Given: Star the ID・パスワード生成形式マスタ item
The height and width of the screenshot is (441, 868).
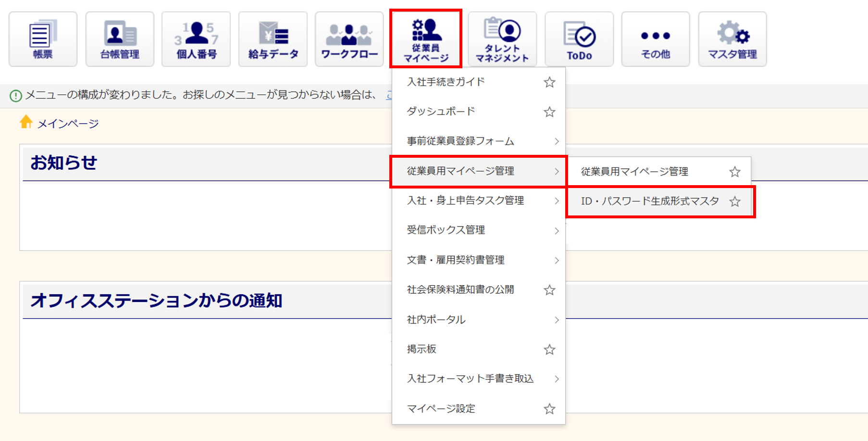Looking at the screenshot, I should click(734, 202).
